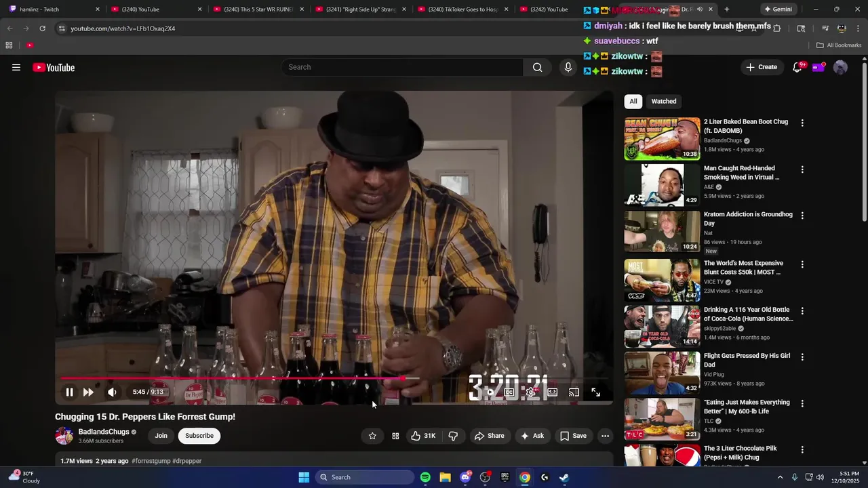Switch to theater mode
The image size is (868, 488).
(553, 392)
